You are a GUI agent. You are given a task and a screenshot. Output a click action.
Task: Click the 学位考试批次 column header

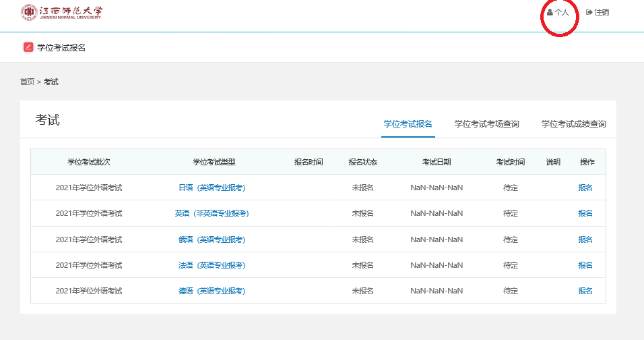tap(89, 162)
